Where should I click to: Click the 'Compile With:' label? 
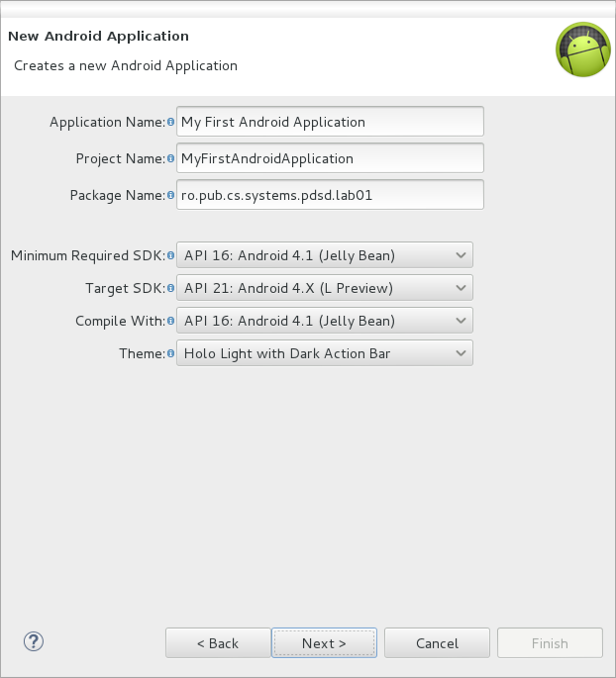pyautogui.click(x=120, y=321)
